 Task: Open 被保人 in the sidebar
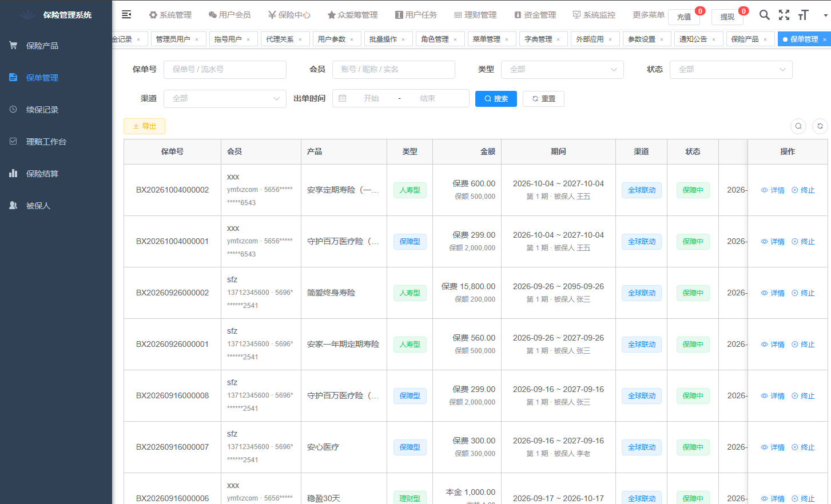pos(56,205)
